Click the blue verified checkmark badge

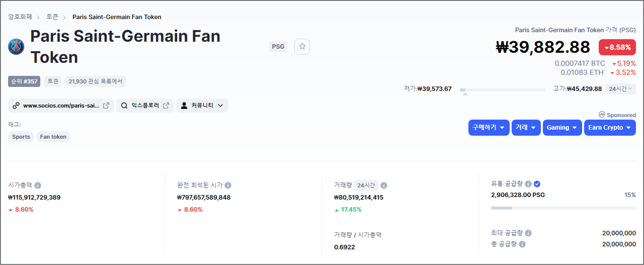click(x=537, y=184)
